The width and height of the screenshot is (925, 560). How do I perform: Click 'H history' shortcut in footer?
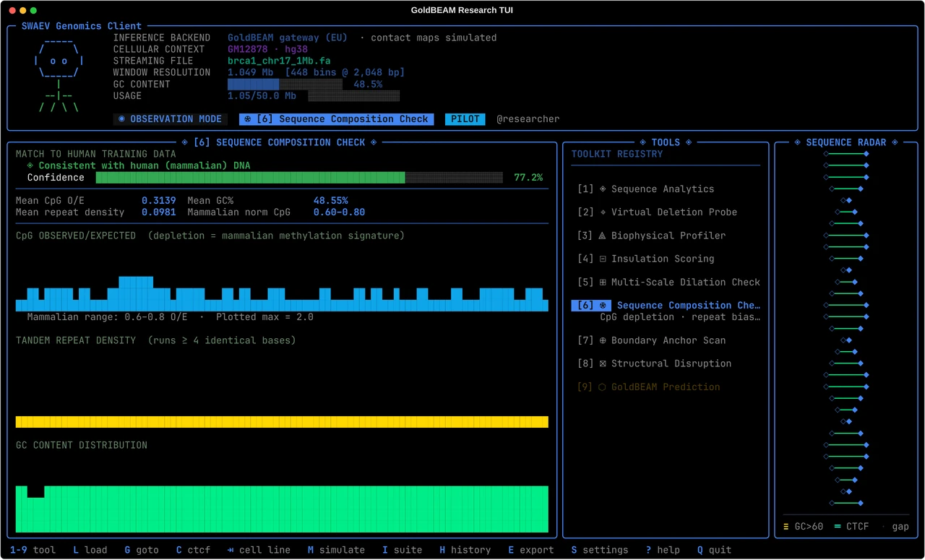pos(465,550)
